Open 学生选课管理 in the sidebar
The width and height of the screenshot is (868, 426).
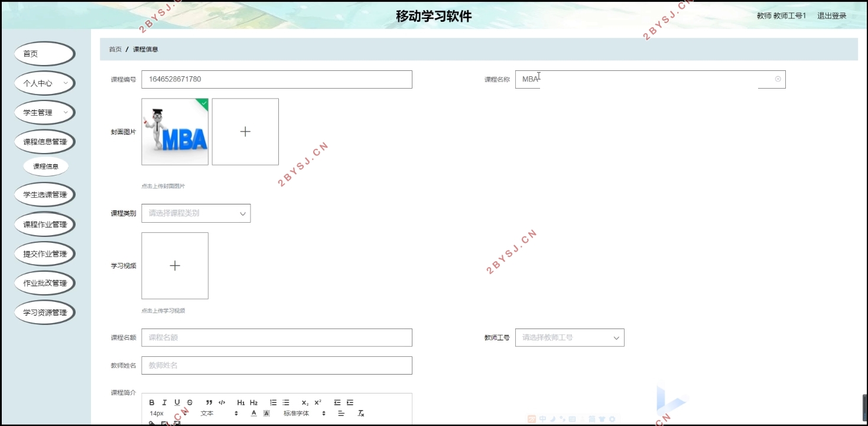tap(44, 194)
